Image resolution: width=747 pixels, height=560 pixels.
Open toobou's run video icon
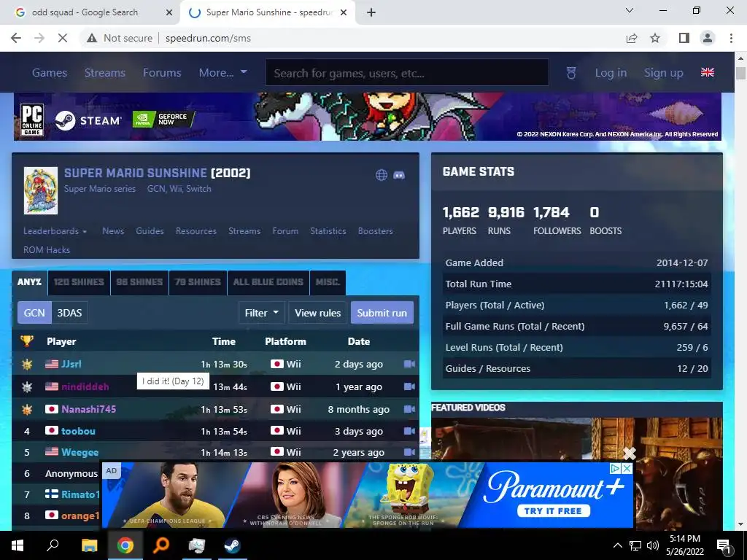(409, 430)
